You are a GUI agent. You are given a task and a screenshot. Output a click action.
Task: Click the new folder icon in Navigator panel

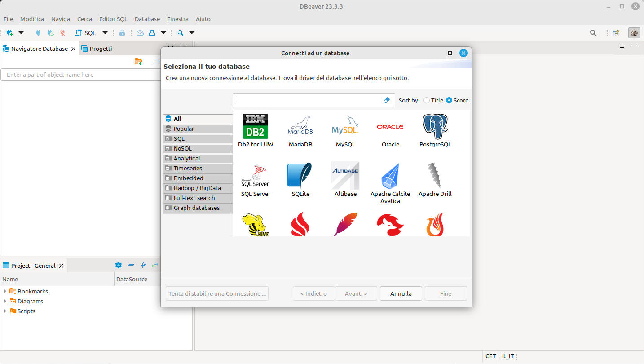(x=138, y=62)
